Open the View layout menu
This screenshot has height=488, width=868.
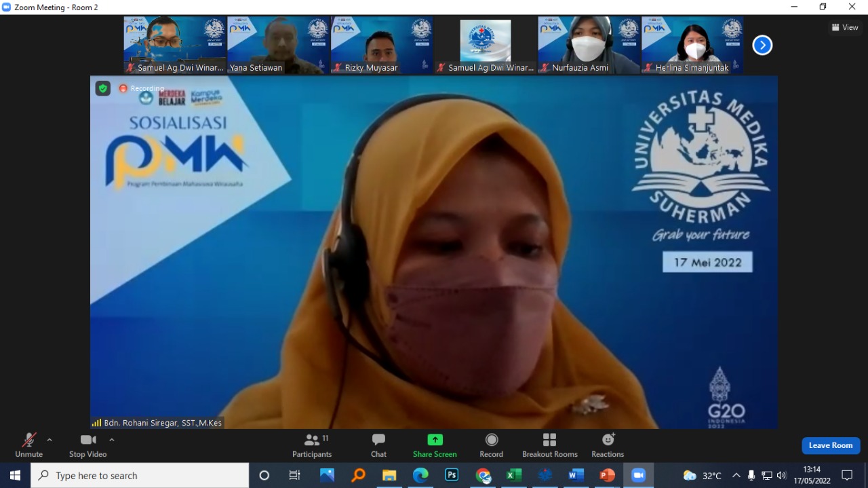tap(845, 27)
